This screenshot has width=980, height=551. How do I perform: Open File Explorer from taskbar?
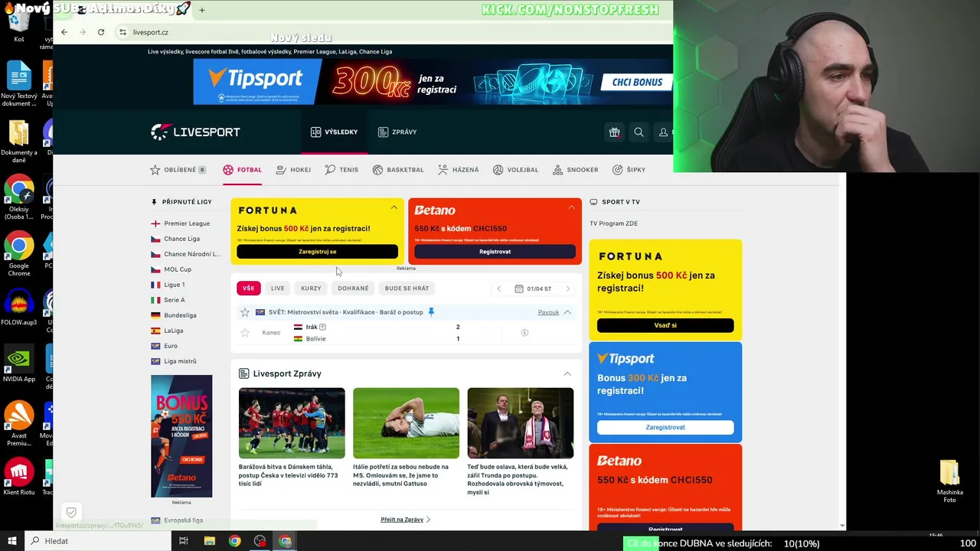point(209,541)
